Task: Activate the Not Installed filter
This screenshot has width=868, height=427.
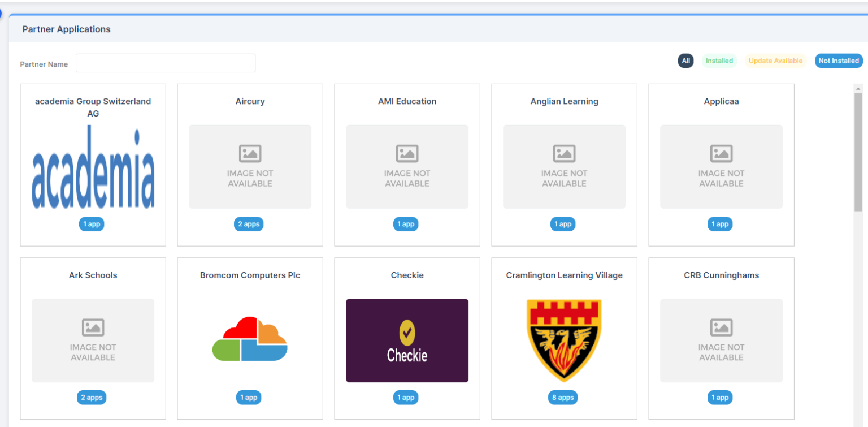Action: (x=838, y=61)
